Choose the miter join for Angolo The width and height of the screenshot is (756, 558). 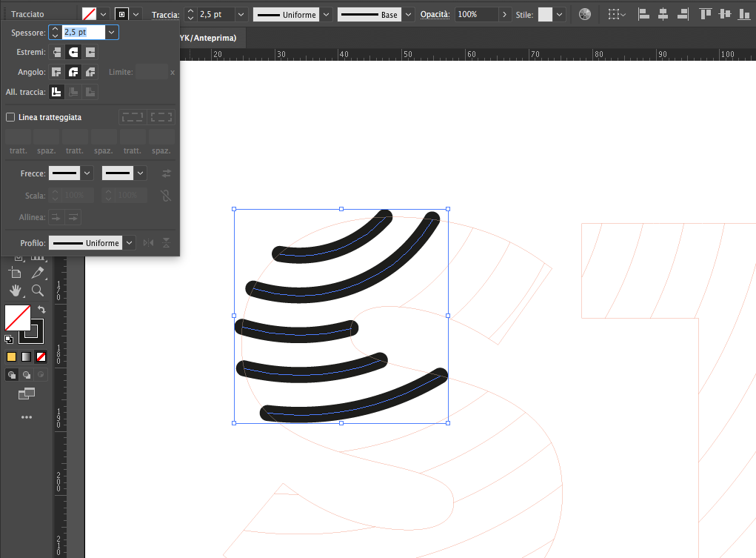57,72
